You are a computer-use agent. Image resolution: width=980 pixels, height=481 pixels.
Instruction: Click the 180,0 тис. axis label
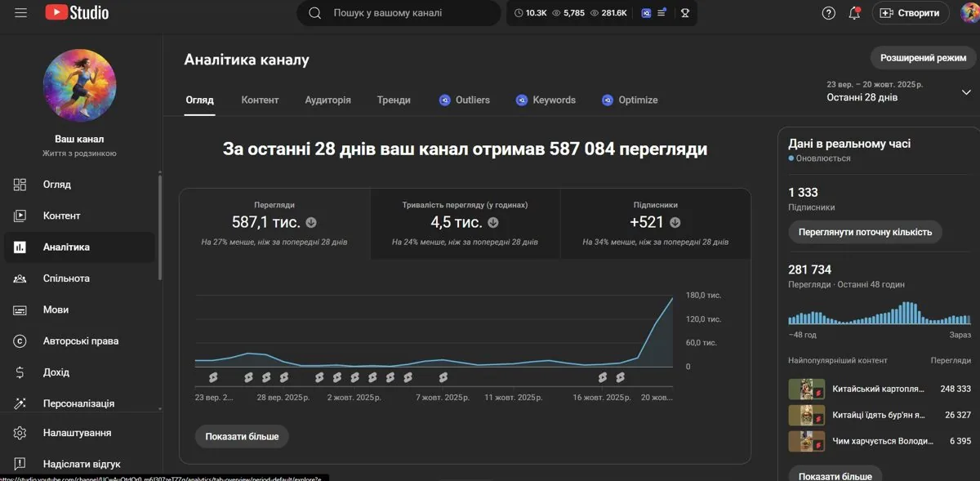coord(703,295)
